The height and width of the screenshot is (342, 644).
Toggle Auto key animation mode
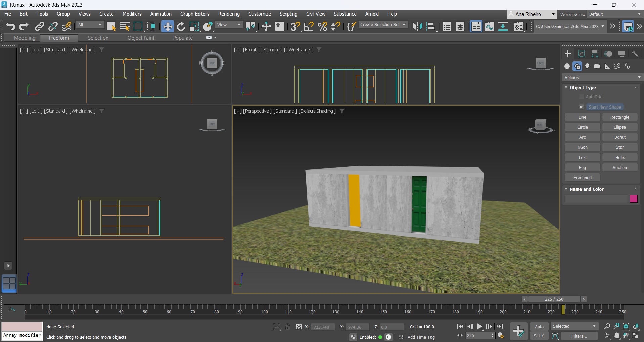click(x=539, y=327)
